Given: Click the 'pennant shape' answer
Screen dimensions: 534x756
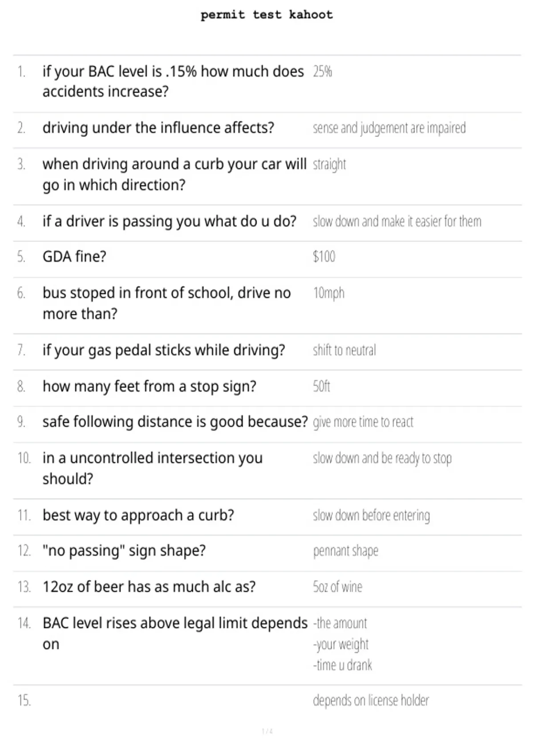Looking at the screenshot, I should tap(346, 551).
